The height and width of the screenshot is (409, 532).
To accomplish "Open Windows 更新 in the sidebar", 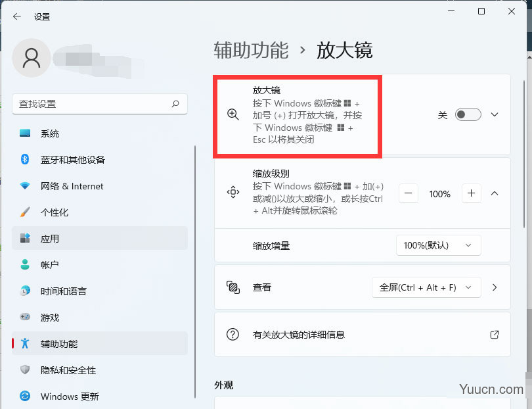I will pyautogui.click(x=99, y=396).
